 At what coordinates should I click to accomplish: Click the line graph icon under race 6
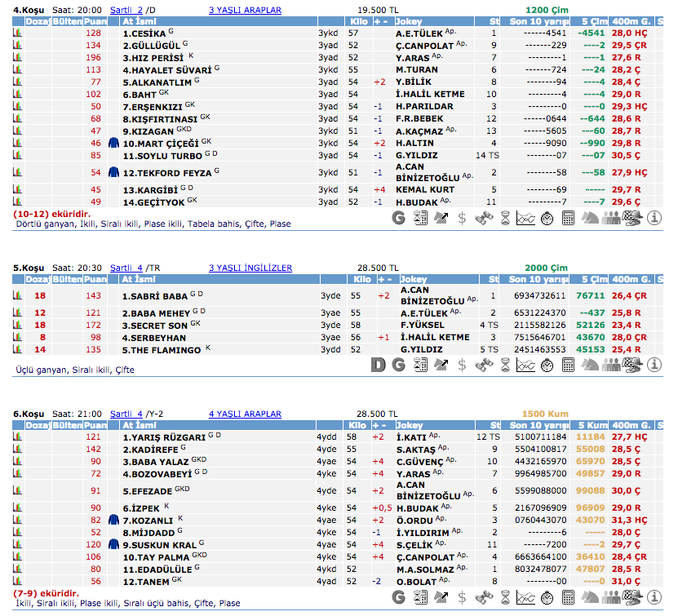click(526, 597)
